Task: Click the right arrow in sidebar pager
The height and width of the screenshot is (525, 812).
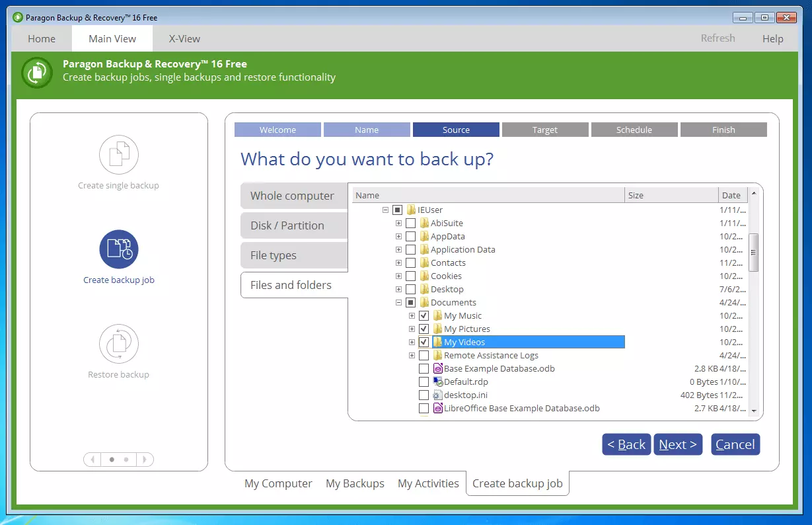Action: tap(145, 459)
